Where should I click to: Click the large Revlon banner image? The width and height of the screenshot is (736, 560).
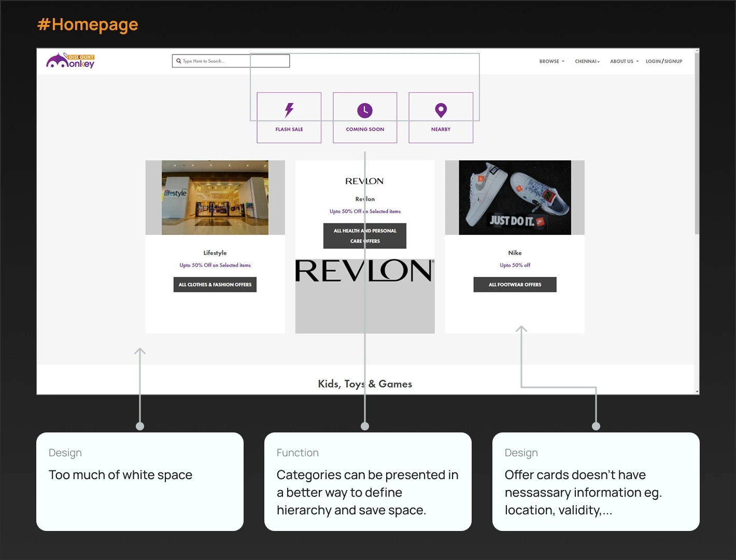(x=365, y=271)
